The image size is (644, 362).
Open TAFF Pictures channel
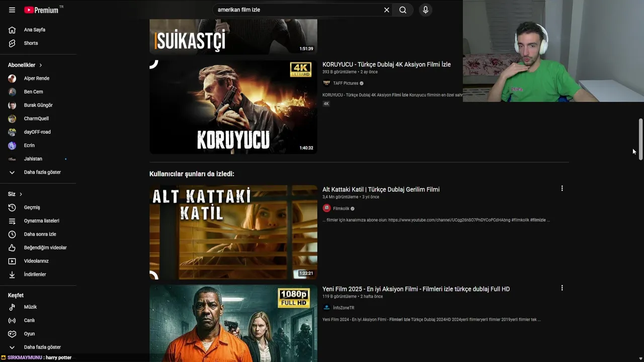click(x=346, y=83)
